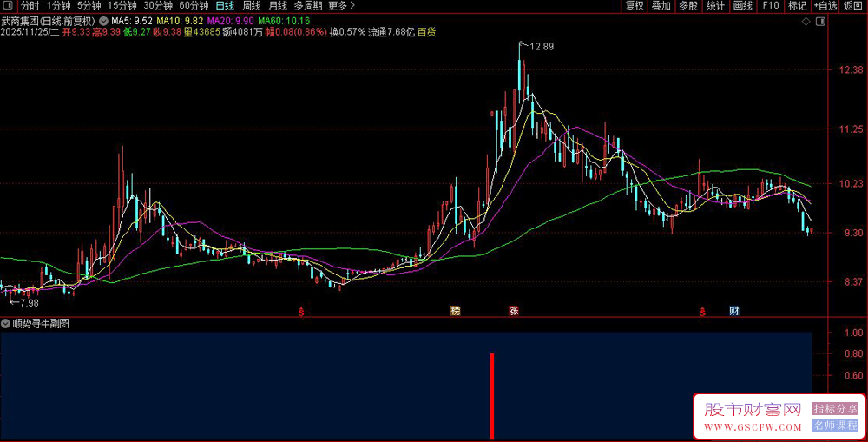Switch to the 周线 weekly tab
This screenshot has height=442, width=868.
coord(251,5)
